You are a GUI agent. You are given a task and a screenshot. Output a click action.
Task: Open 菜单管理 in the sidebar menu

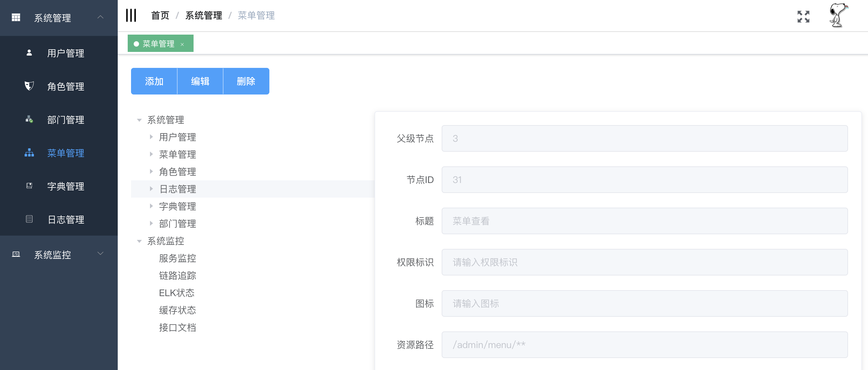coord(66,153)
